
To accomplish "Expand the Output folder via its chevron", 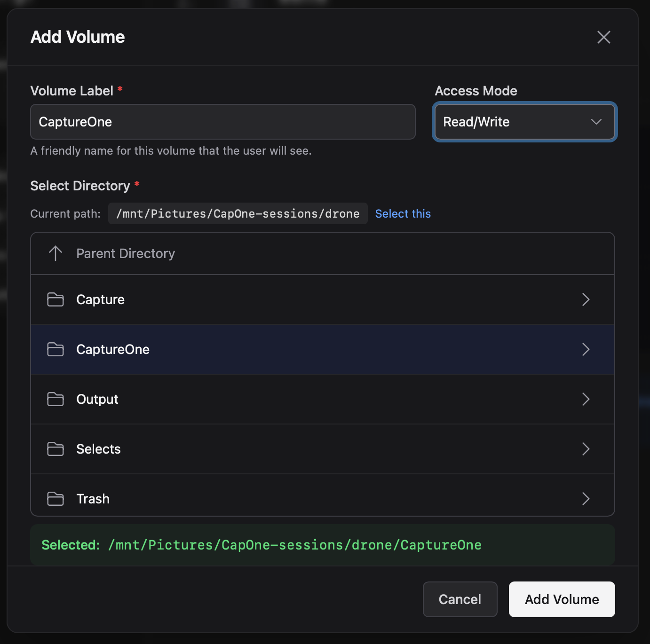I will pos(586,399).
